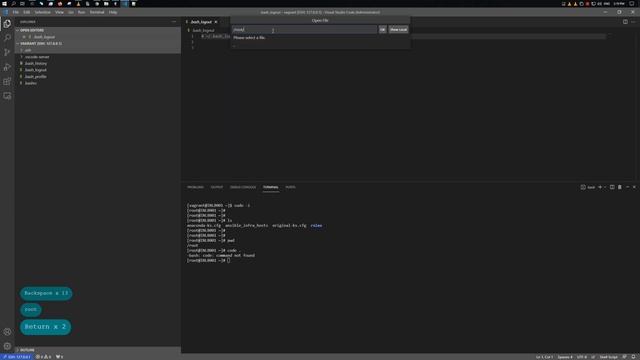Open editor more actions ellipsis
Image resolution: width=640 pixels, height=360 pixels.
point(633,22)
